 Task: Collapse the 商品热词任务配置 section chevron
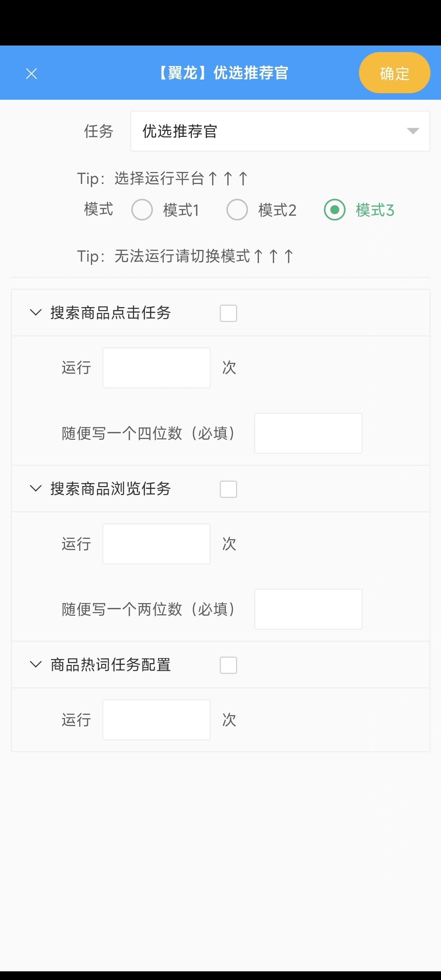(x=35, y=665)
